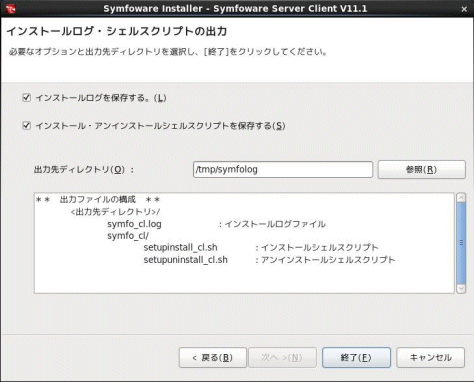Click the blue scrollbar thumb grip
This screenshot has height=382, width=474.
(461, 243)
